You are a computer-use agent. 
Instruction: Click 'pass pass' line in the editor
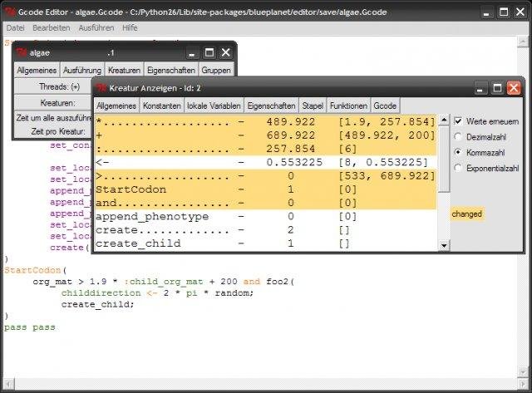coord(30,327)
